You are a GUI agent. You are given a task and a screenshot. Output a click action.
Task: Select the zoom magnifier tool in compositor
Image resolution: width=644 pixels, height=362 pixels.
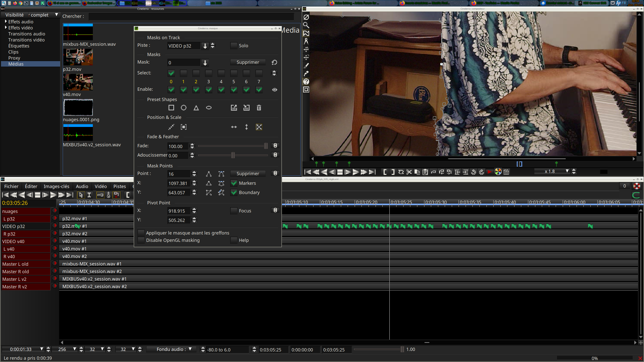(306, 25)
